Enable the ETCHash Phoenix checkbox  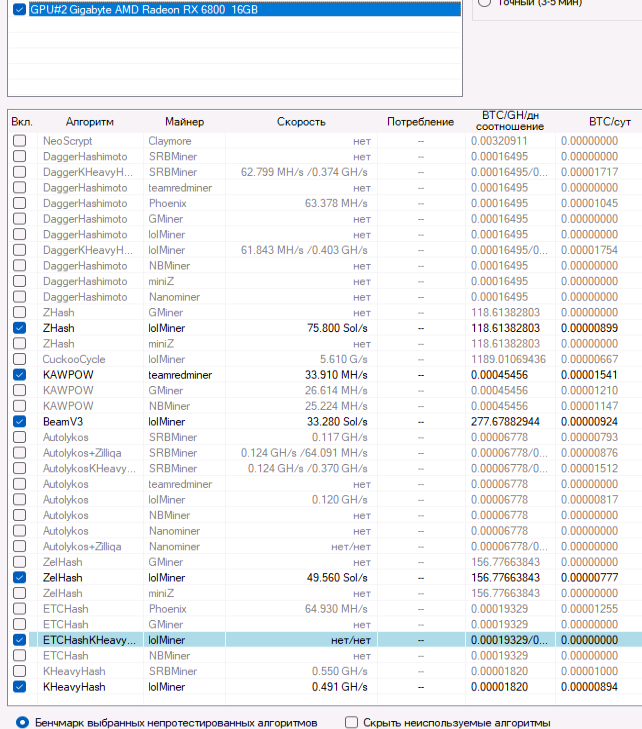point(20,609)
